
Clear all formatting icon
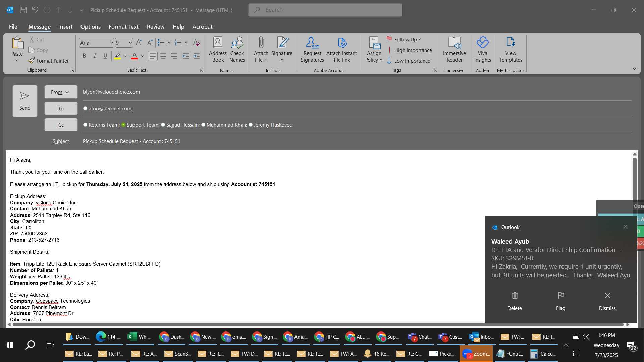[x=197, y=42]
